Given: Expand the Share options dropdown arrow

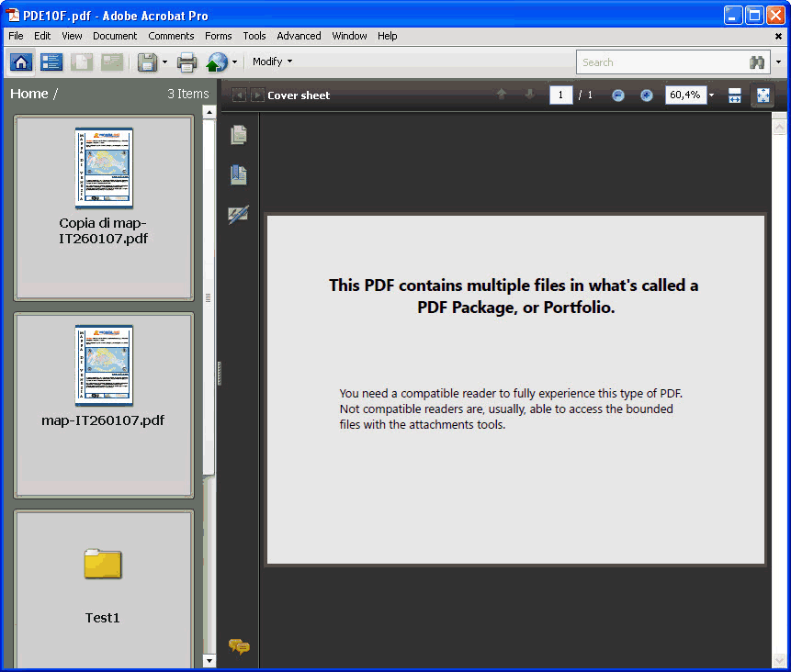Looking at the screenshot, I should [x=234, y=62].
